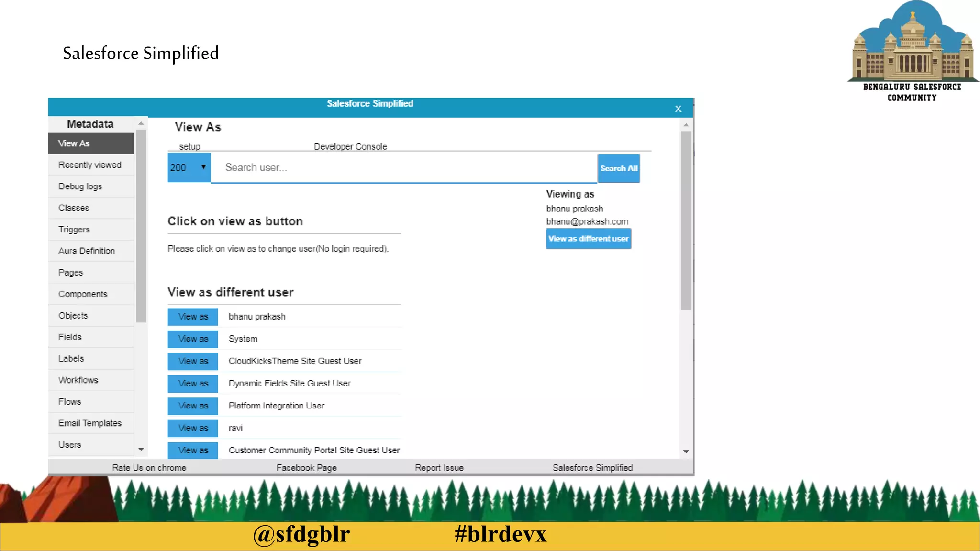This screenshot has width=980, height=551.
Task: Close the Salesforce Simplified popup
Action: point(678,109)
